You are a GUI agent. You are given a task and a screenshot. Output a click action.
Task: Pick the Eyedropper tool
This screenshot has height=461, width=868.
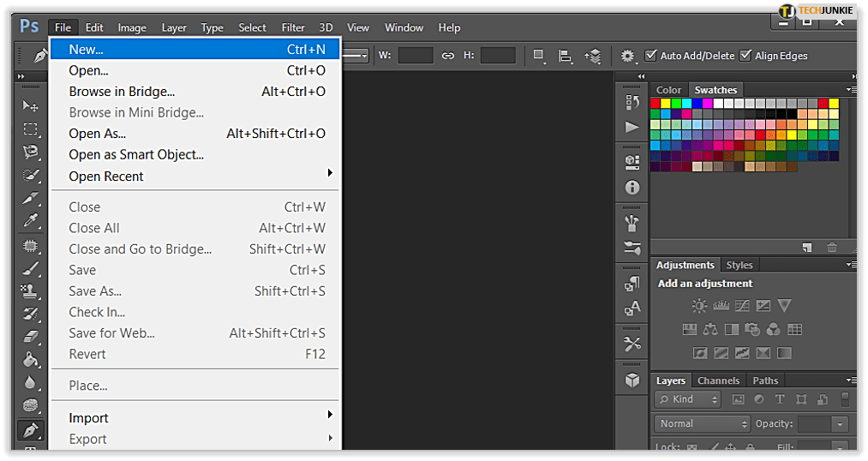point(31,221)
